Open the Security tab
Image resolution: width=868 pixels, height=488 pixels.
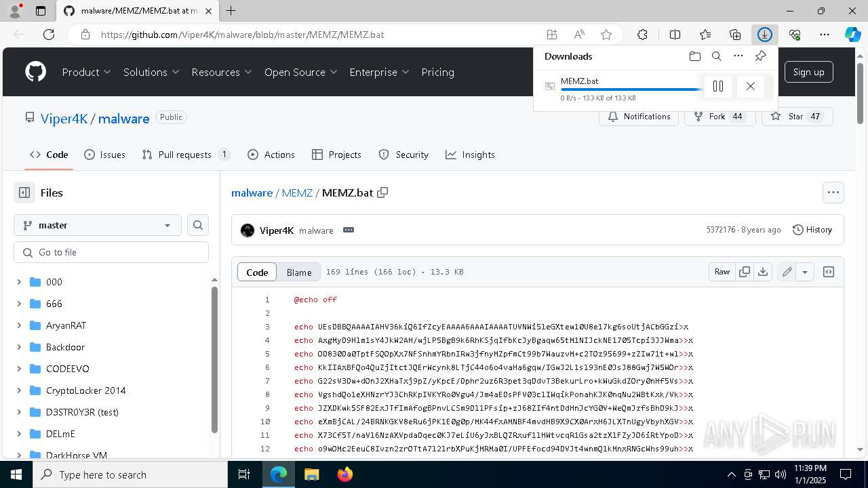pyautogui.click(x=403, y=155)
